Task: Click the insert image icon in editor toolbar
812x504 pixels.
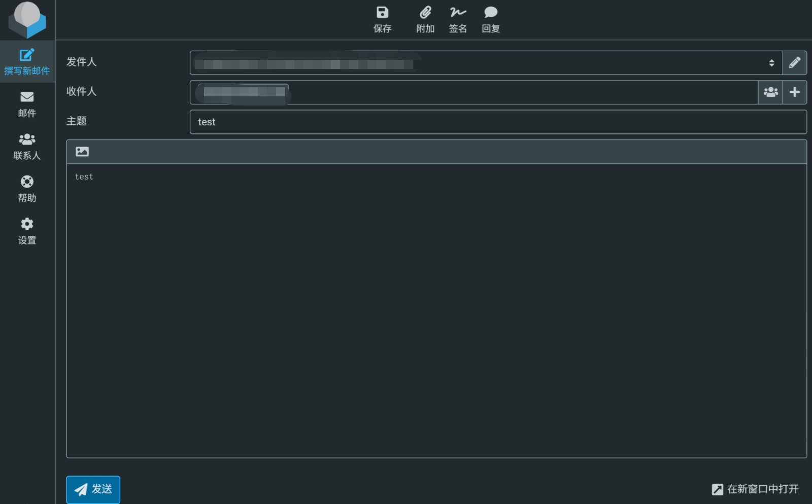Action: click(x=82, y=152)
